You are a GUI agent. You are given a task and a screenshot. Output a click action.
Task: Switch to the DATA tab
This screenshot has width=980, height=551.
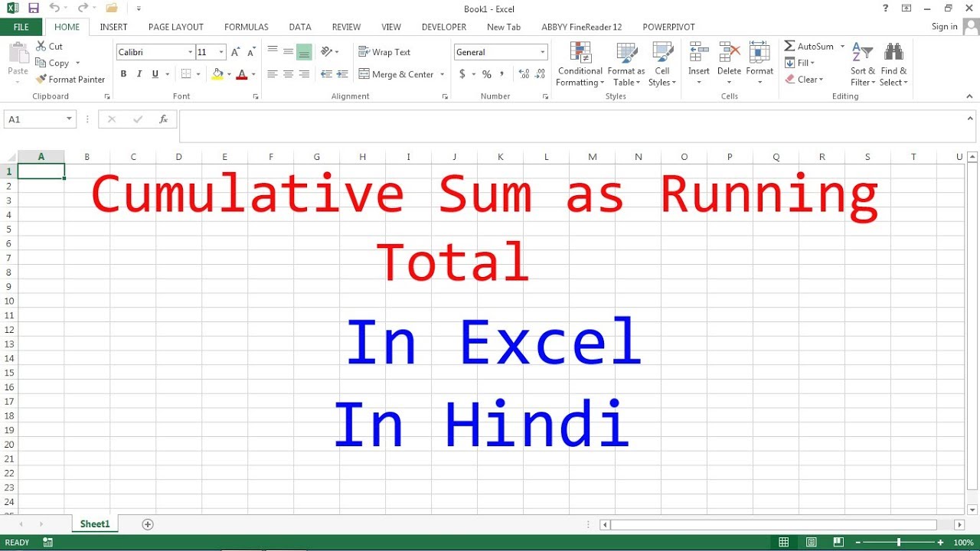[x=300, y=27]
